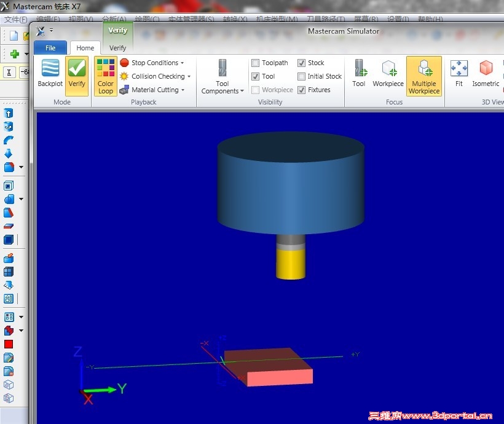504x424 pixels.
Task: Fit the 3D view to window
Action: (x=459, y=73)
